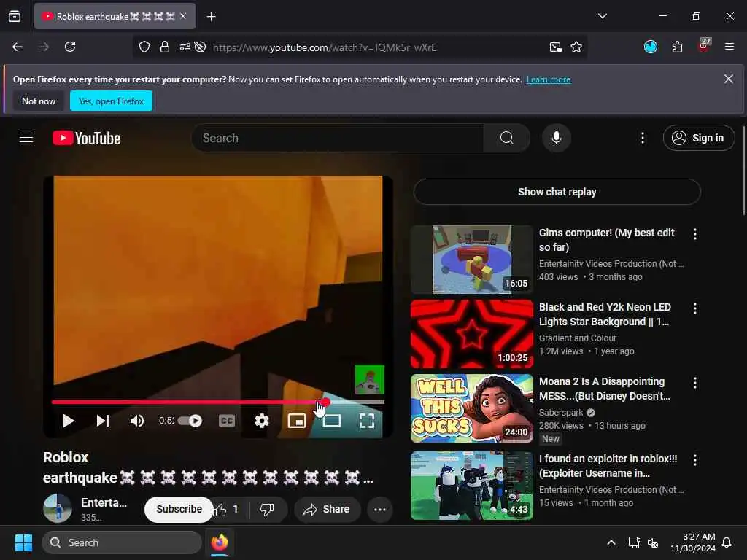Click the Windows taskbar search box

122,542
